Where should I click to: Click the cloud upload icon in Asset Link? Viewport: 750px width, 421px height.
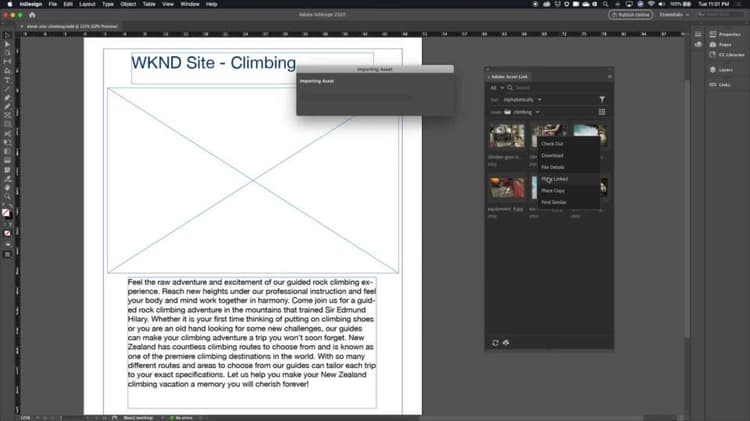[x=506, y=343]
